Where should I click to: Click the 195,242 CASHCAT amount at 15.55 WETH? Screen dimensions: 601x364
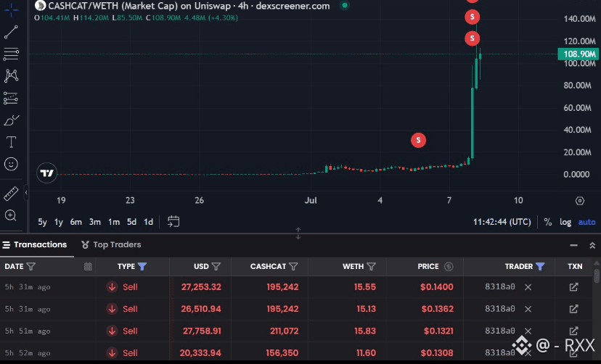[x=282, y=287]
